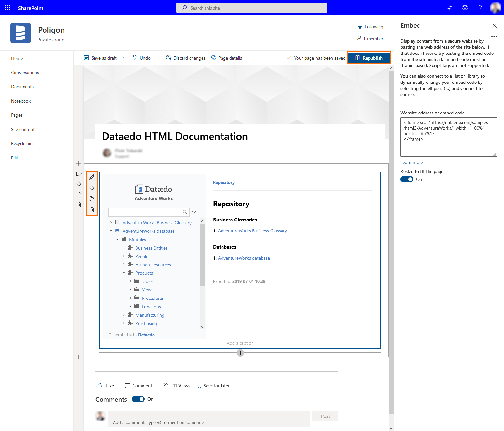This screenshot has width=504, height=431.
Task: Go to Documents in the site navigation
Action: pyautogui.click(x=22, y=87)
